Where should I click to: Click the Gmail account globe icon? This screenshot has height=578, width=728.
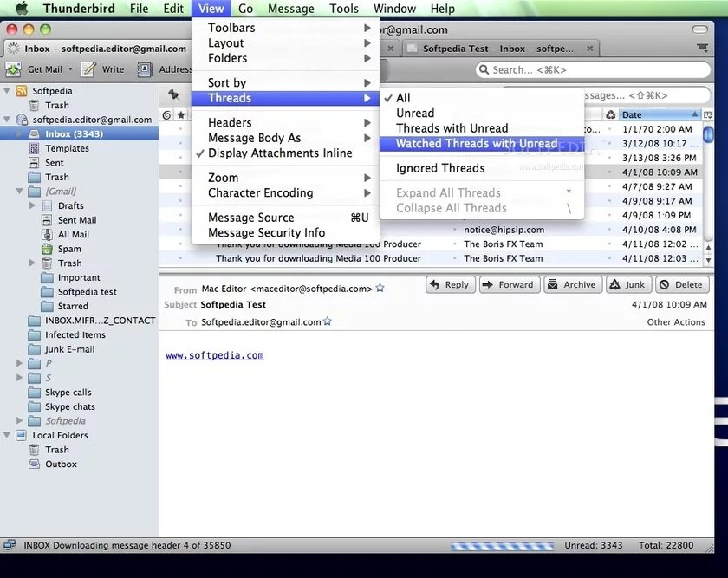pyautogui.click(x=22, y=120)
